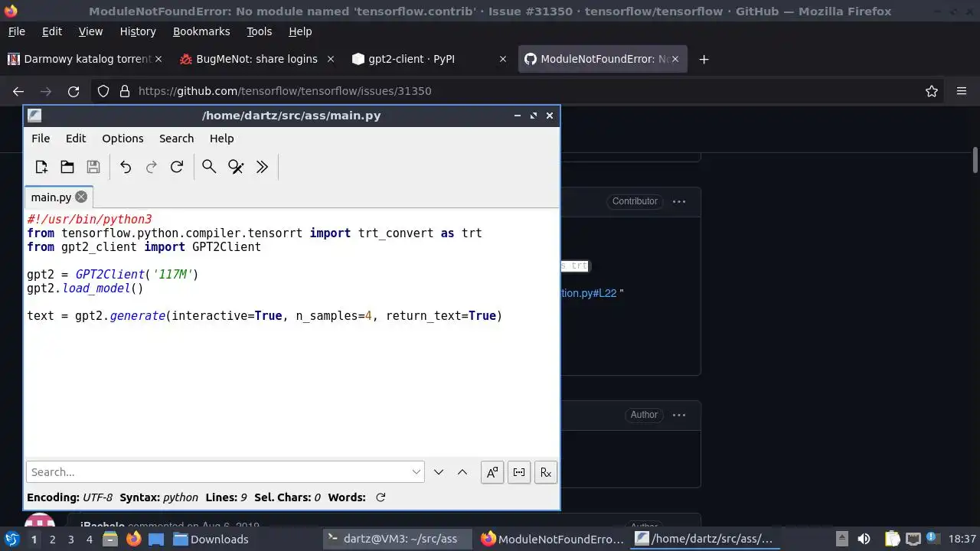Find next match with the down arrow
The width and height of the screenshot is (980, 551).
point(439,472)
